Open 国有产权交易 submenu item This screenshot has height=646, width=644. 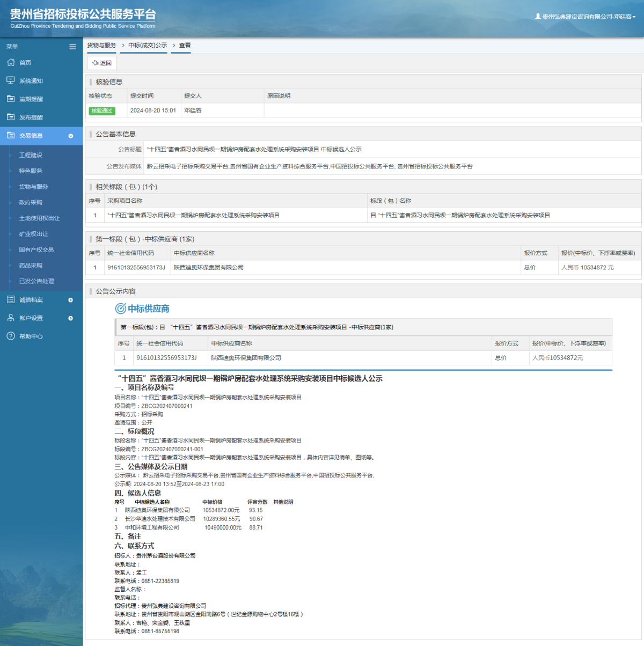pyautogui.click(x=36, y=249)
